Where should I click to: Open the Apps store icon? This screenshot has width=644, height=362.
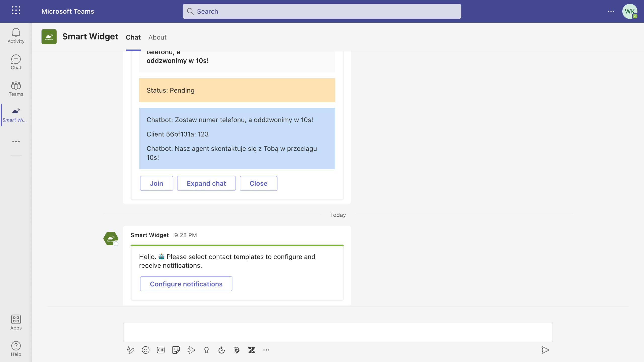[x=16, y=322]
